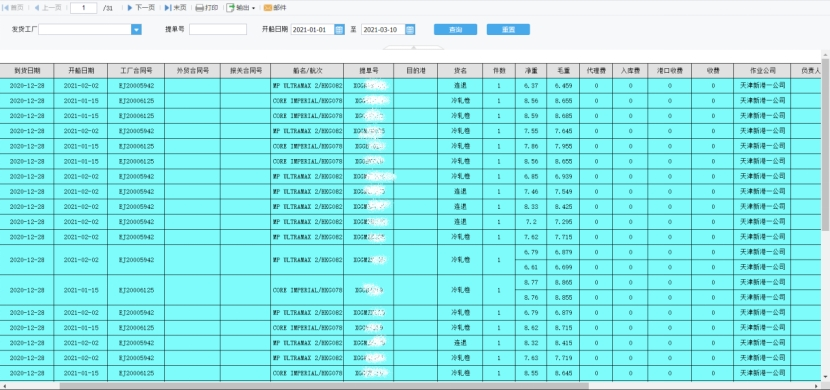Viewport: 830px width, 390px height.
Task: Click EJ20005942 in the 6.85 row
Action: (136, 176)
